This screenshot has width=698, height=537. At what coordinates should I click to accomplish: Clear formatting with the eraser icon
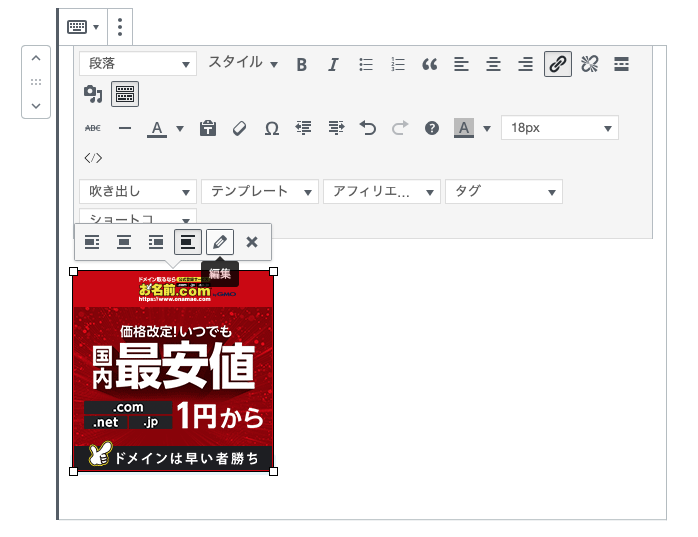point(239,128)
